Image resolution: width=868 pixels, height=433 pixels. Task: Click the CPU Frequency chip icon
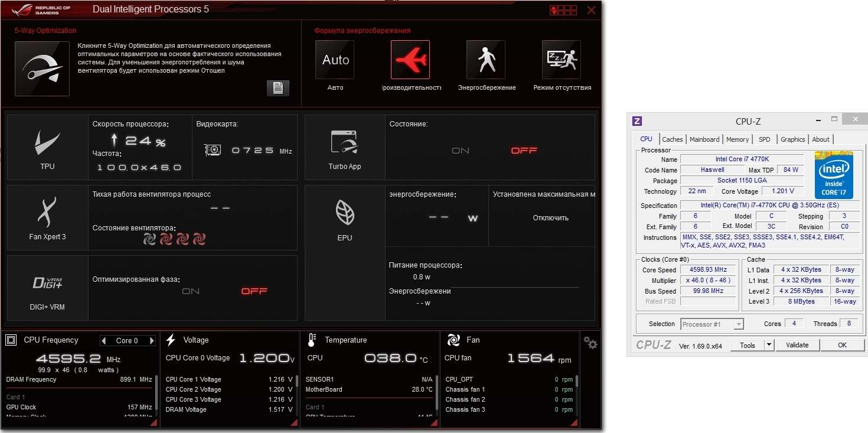click(x=11, y=340)
